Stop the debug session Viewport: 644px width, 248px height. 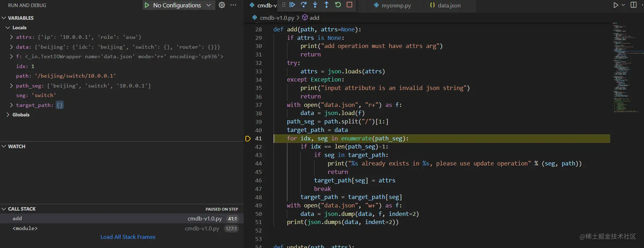coord(349,5)
